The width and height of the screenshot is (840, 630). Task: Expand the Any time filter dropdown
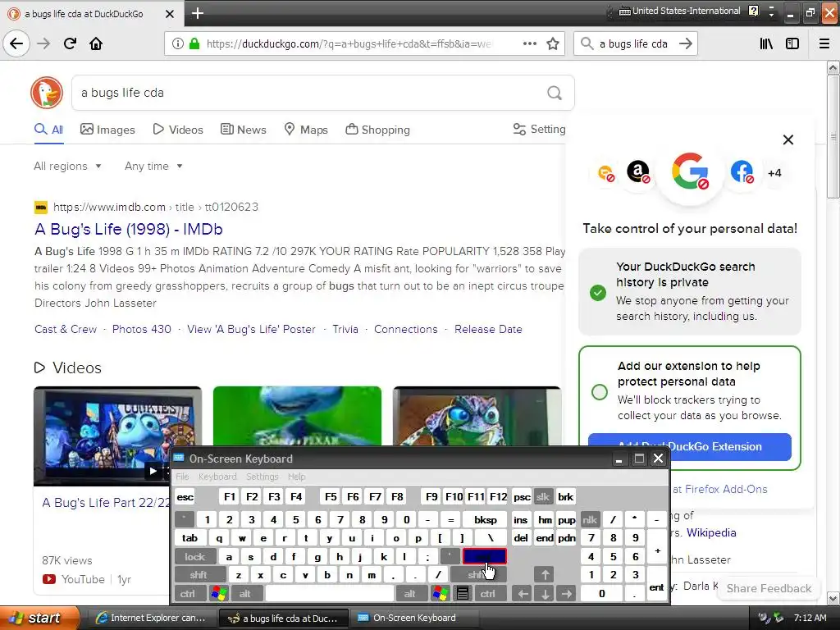153,166
